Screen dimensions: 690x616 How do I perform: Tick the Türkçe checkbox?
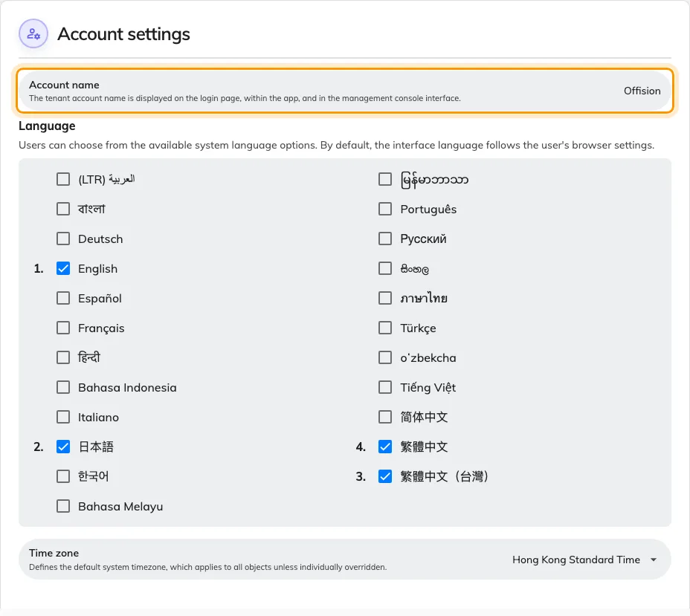click(385, 328)
